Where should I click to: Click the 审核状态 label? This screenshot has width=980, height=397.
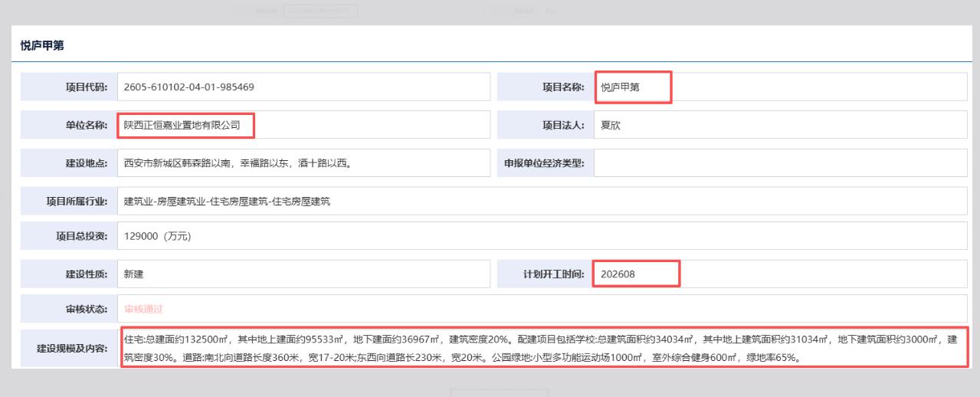[x=87, y=309]
